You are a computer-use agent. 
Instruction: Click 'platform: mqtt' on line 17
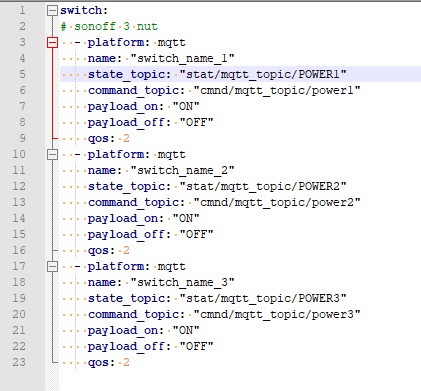(x=137, y=267)
